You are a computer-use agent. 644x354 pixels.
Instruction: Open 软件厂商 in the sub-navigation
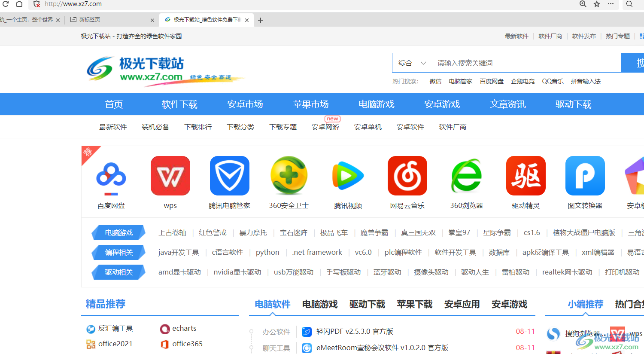[453, 127]
